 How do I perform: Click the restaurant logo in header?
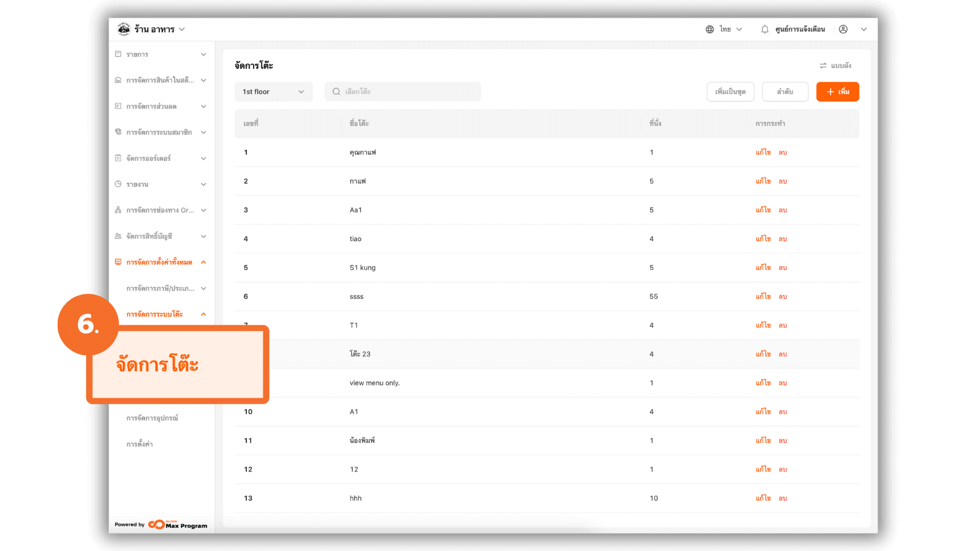click(124, 29)
